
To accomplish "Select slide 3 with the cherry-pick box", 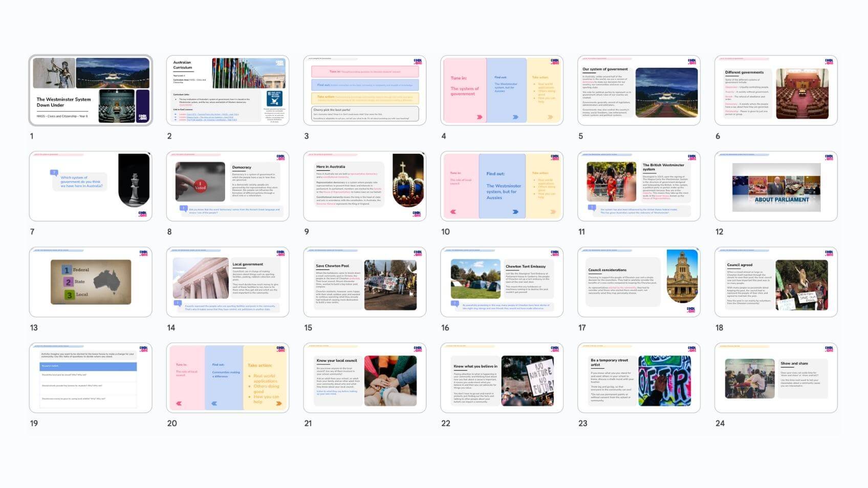I will (364, 91).
